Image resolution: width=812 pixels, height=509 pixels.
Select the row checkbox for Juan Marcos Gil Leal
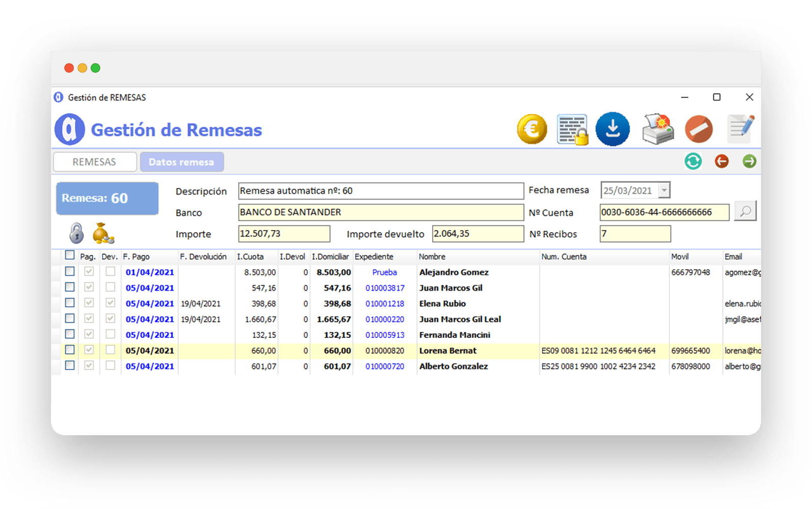70,319
